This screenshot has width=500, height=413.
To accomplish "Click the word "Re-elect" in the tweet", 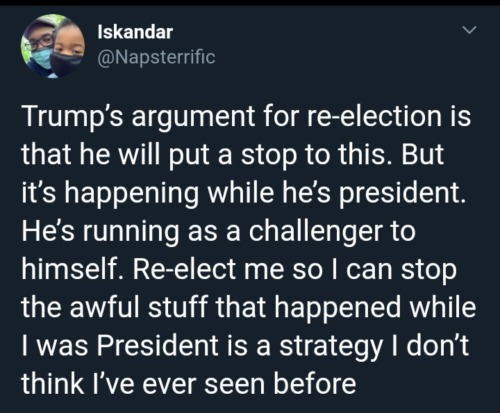I will pos(185,269).
